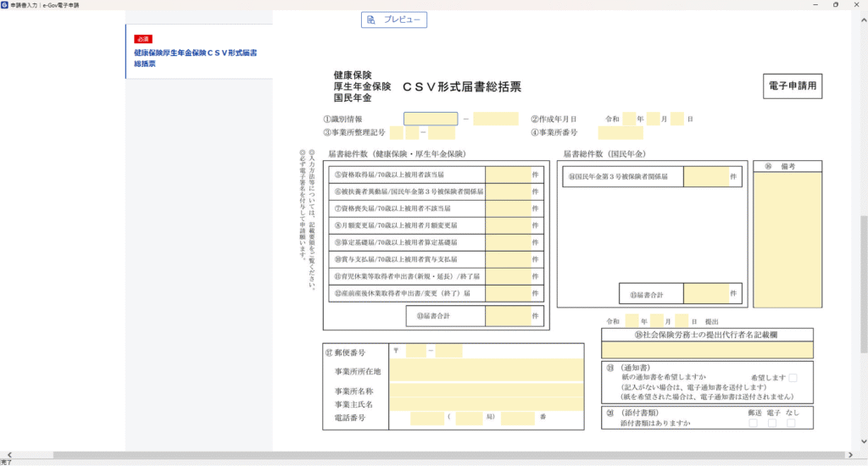Viewport: 868px width, 466px height.
Task: Click CSV形式届書総括票 form title
Action: [462, 87]
